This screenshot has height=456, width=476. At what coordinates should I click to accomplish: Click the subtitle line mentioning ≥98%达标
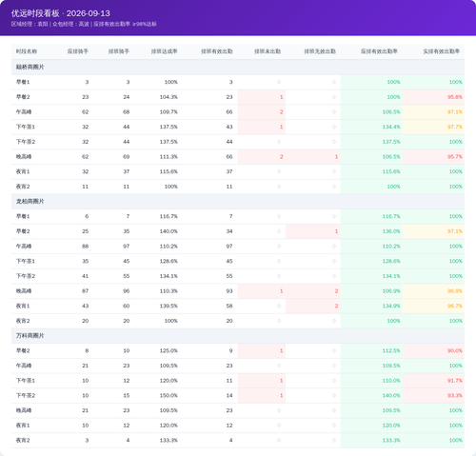click(x=84, y=24)
